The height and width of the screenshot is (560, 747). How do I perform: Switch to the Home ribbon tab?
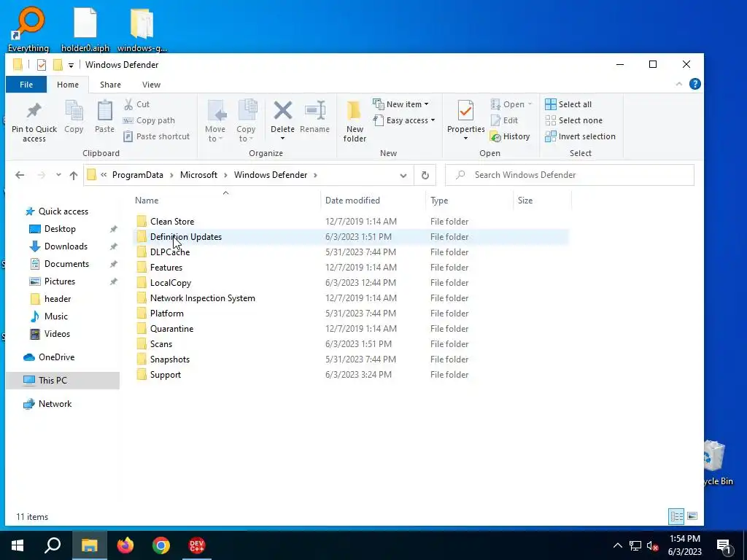(x=68, y=85)
